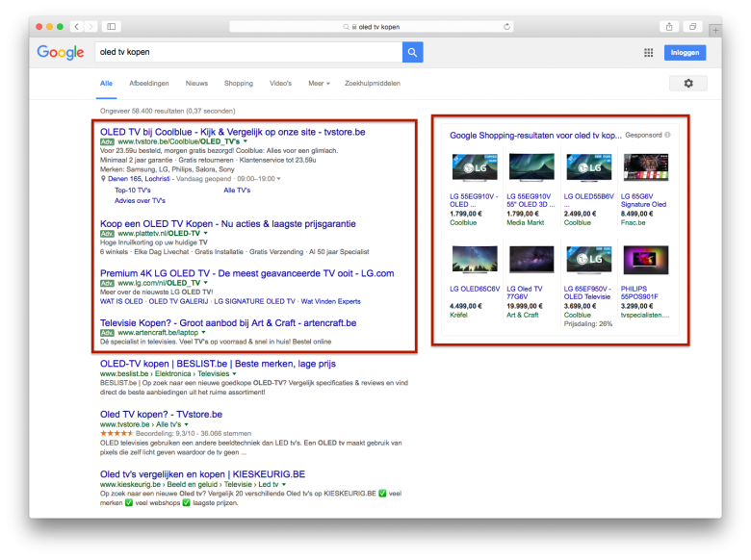
Task: Click the Safari share icon
Action: 669,27
